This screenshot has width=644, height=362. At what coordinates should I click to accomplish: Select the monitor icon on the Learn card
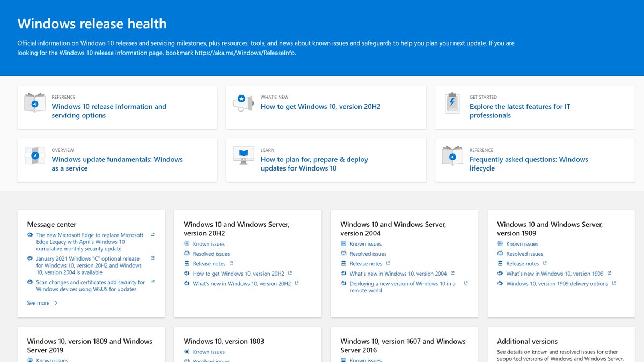[243, 156]
